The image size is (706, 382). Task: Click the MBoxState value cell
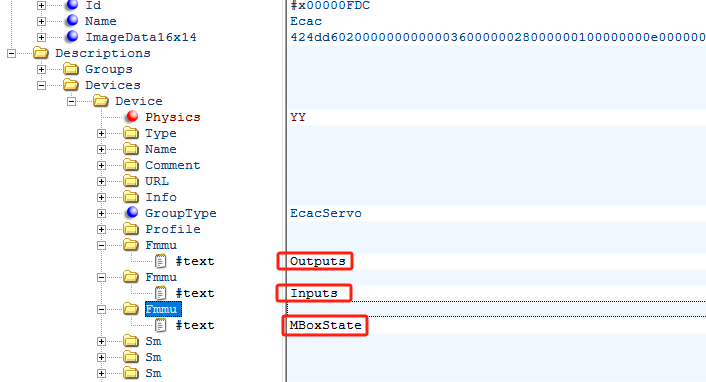[x=326, y=325]
